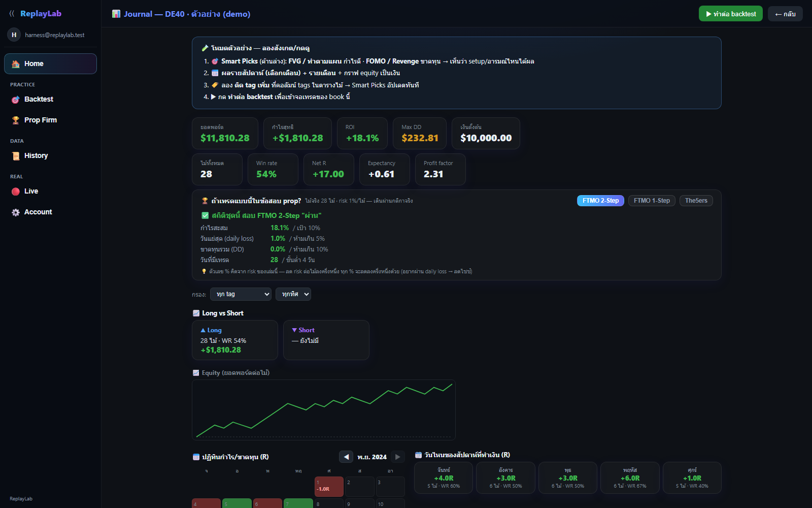Click the back arrow button in header

785,14
